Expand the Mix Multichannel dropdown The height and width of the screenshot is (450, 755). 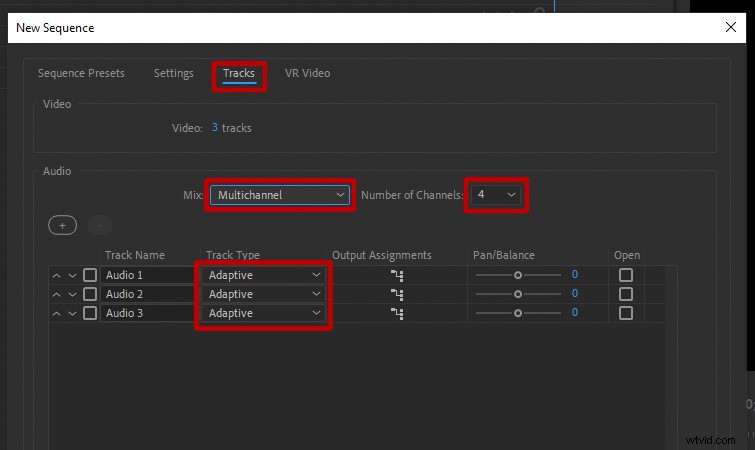(280, 194)
